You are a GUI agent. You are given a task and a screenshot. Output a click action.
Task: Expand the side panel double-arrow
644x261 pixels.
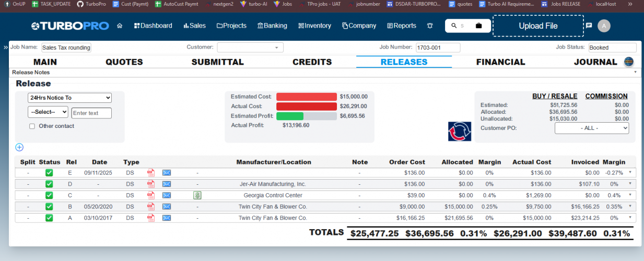(6, 47)
